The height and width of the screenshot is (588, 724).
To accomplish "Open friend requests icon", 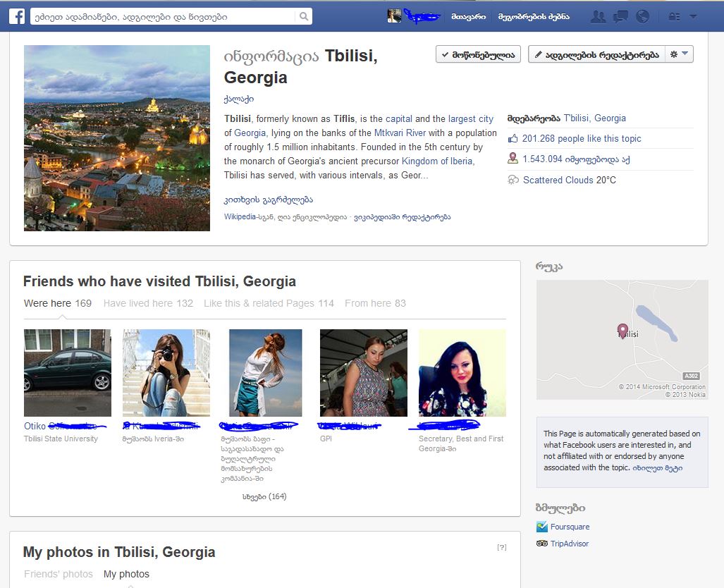I will 598,17.
